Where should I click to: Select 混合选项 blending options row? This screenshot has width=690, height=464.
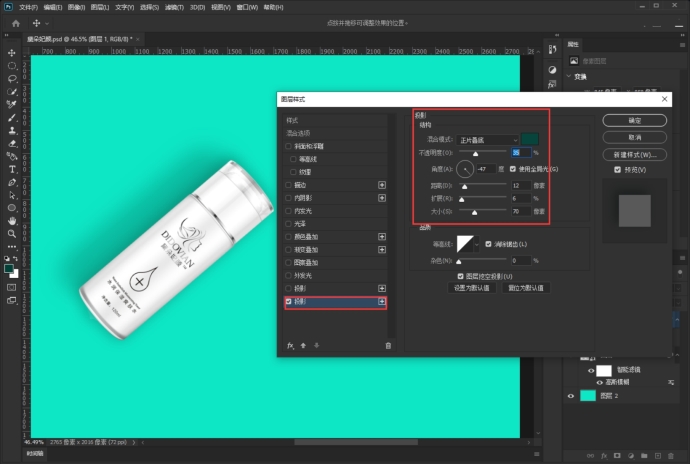336,133
